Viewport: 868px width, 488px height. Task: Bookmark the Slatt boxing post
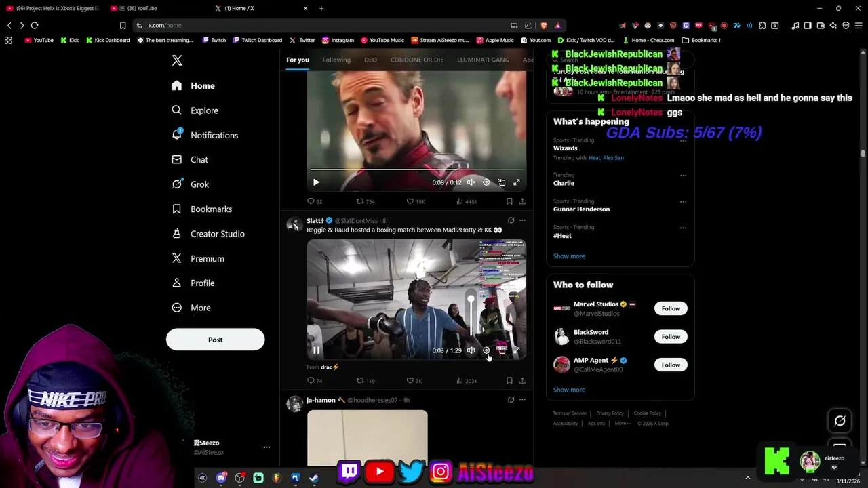coord(509,381)
